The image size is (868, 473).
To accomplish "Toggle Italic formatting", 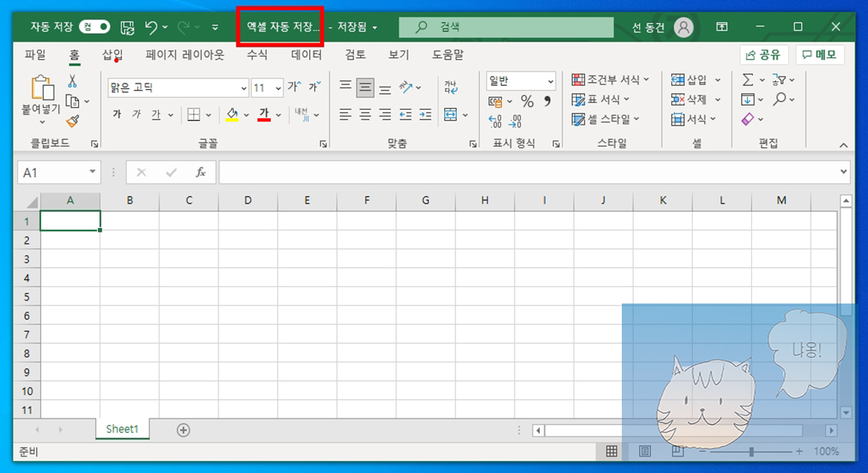I will 137,114.
